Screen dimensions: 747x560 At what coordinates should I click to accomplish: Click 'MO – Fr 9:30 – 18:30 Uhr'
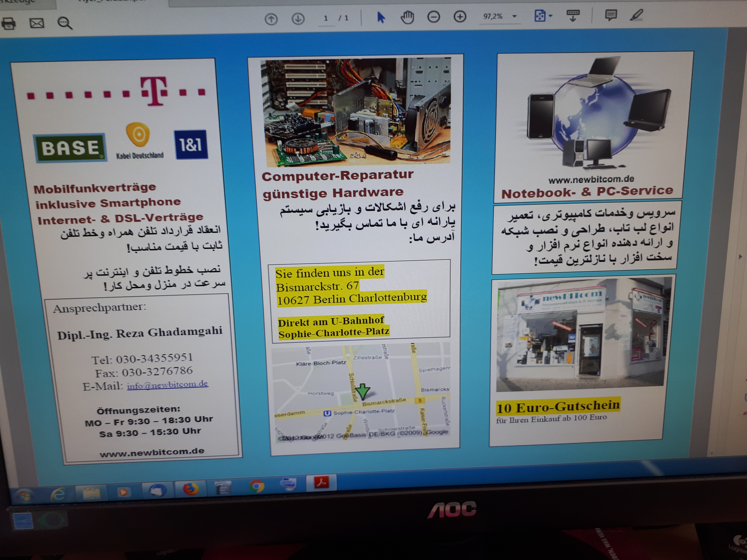tap(149, 421)
